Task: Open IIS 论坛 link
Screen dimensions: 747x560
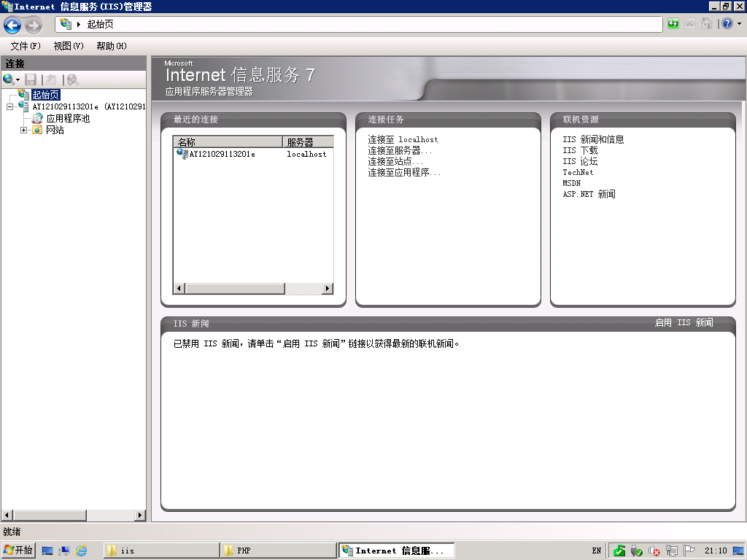Action: [x=580, y=161]
